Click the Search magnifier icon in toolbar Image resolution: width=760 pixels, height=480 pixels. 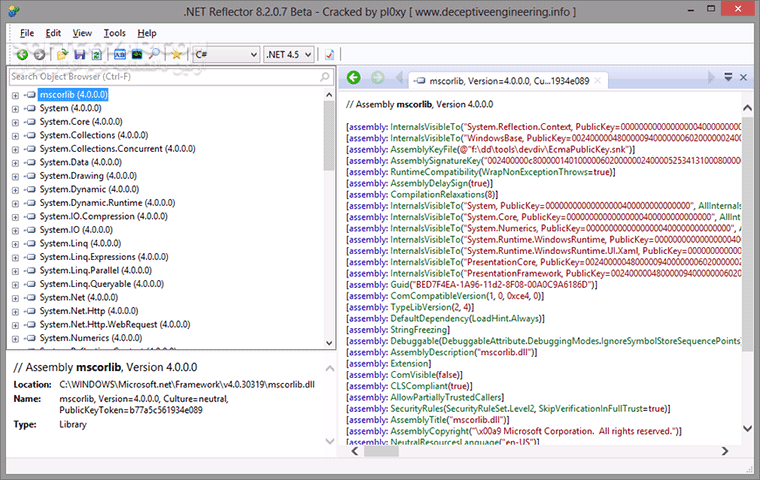153,54
